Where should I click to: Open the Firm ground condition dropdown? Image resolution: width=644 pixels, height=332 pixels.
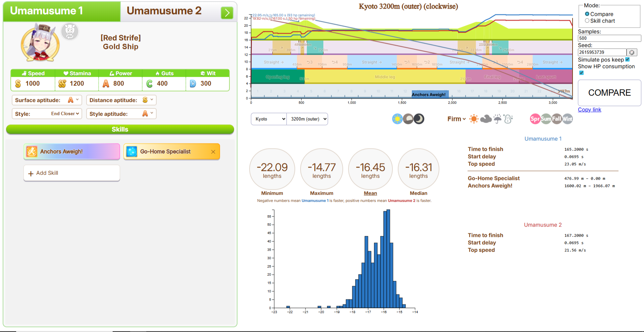click(x=457, y=119)
